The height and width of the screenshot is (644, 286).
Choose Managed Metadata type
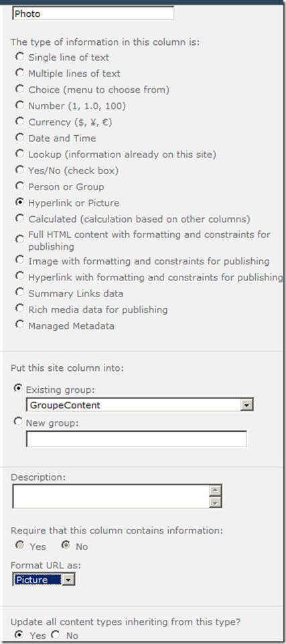tap(19, 325)
